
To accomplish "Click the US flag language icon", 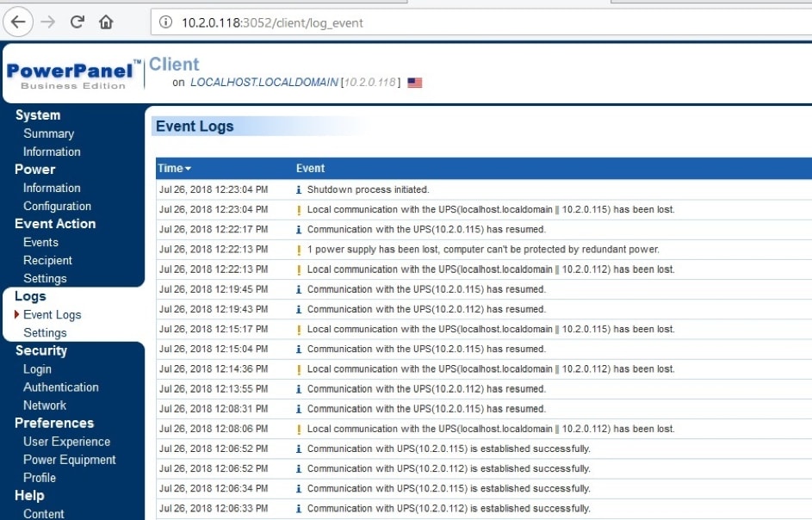I will [x=415, y=83].
